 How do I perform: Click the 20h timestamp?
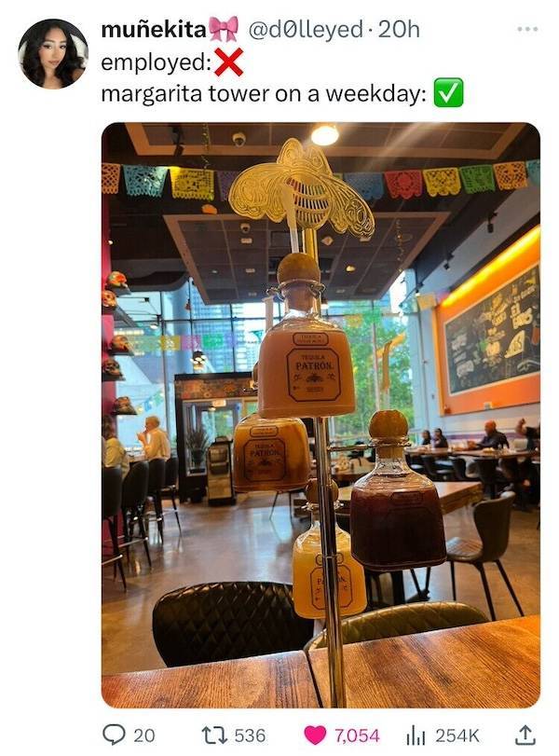click(x=399, y=30)
